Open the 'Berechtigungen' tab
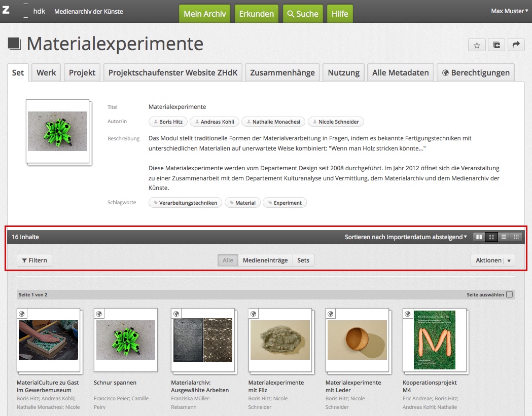This screenshot has height=416, width=532. [x=476, y=72]
